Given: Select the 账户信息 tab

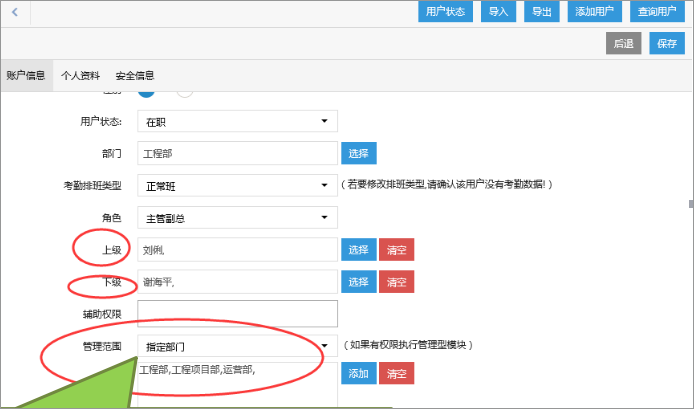Looking at the screenshot, I should (x=26, y=76).
